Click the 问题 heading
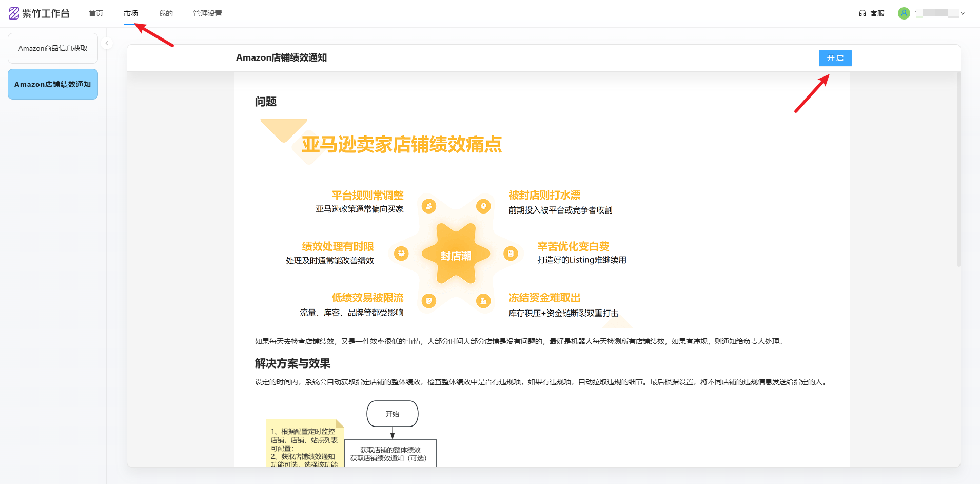The height and width of the screenshot is (484, 980). (x=266, y=102)
